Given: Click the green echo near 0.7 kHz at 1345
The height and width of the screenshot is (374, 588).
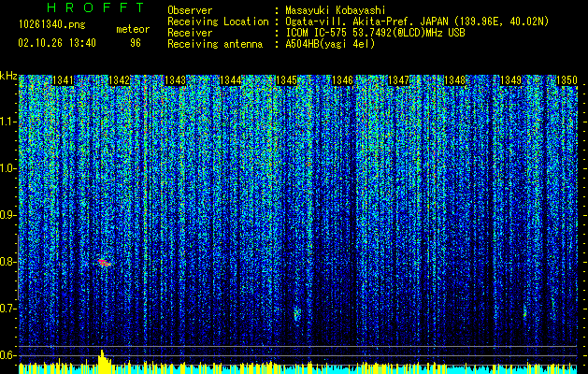Looking at the screenshot, I should pyautogui.click(x=296, y=313).
